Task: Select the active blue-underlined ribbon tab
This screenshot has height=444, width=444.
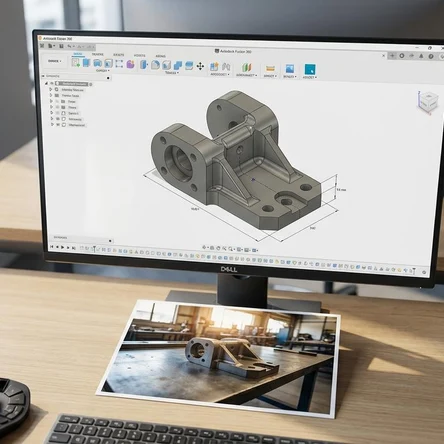Action: 78,54
